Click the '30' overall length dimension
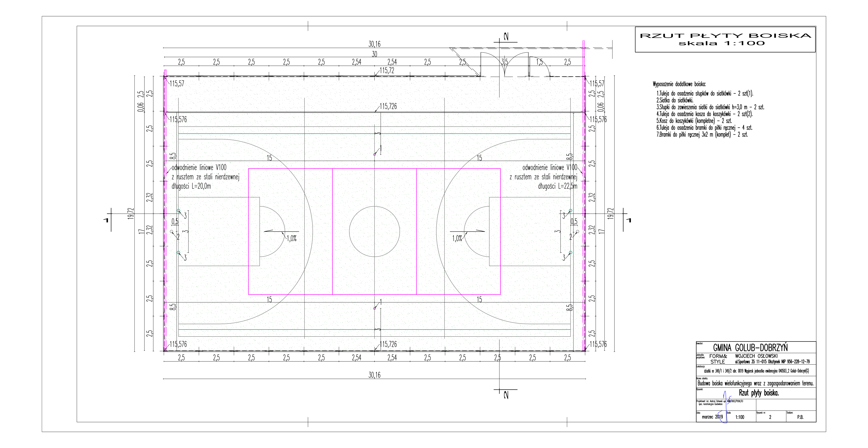This screenshot has width=868, height=448. point(374,54)
